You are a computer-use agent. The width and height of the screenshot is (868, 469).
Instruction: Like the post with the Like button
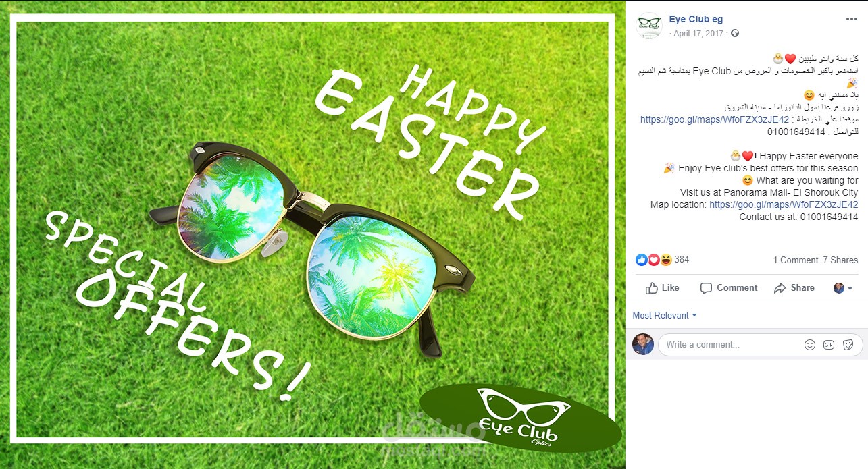pyautogui.click(x=662, y=288)
